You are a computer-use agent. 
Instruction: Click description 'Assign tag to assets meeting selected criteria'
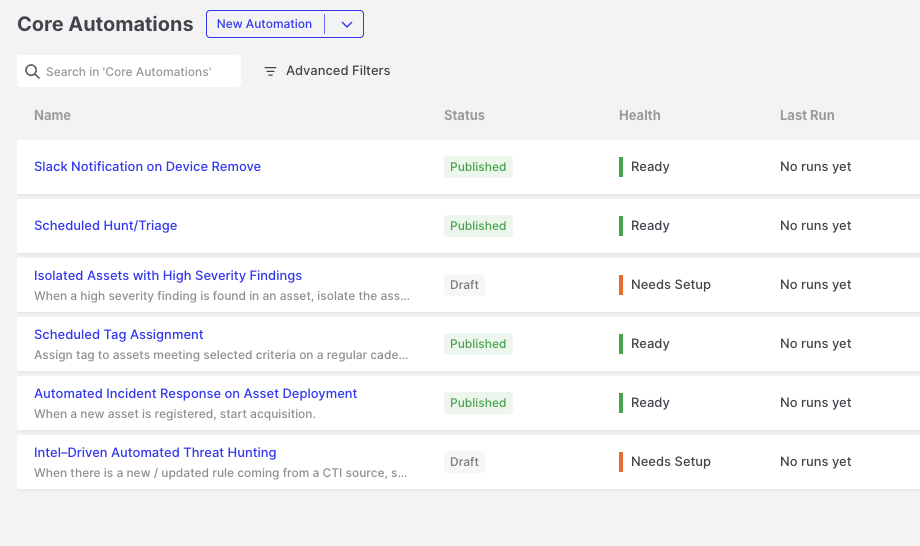pos(221,355)
